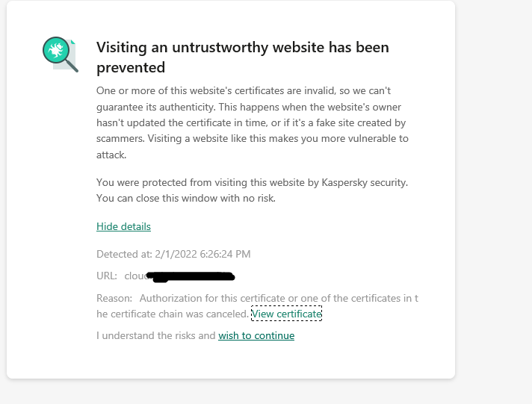
Task: Collapse the info with Hide details
Action: (123, 226)
